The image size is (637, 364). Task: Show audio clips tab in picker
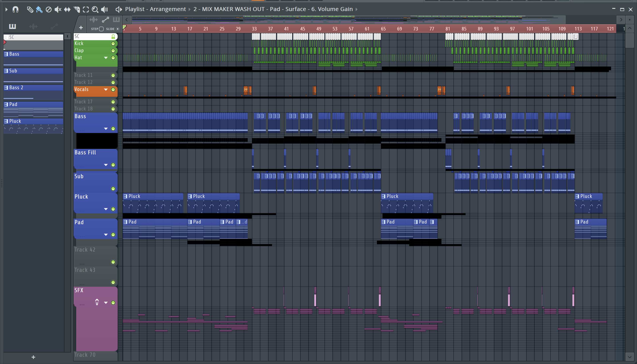33,26
